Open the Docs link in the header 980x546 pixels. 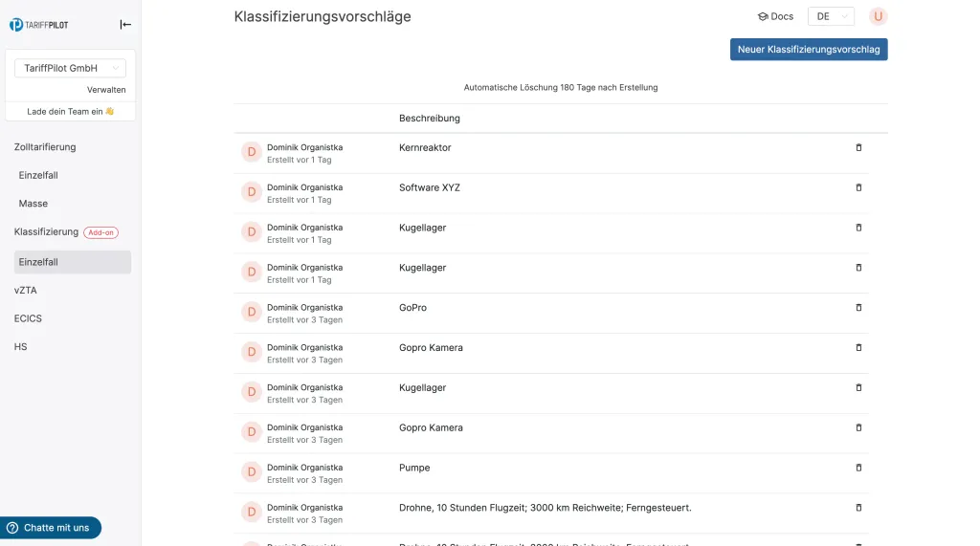[775, 16]
